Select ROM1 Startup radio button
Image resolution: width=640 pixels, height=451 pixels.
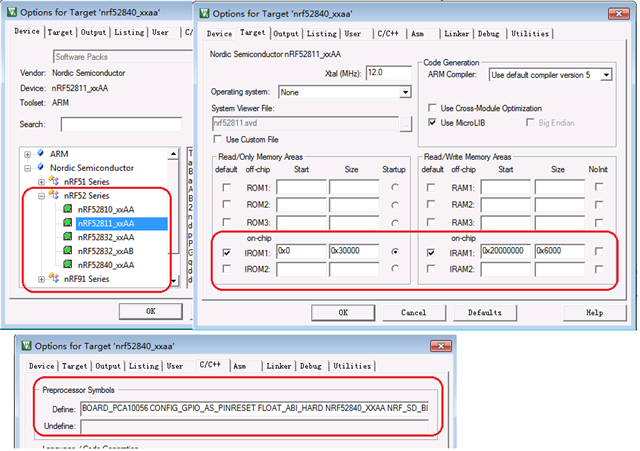click(395, 187)
